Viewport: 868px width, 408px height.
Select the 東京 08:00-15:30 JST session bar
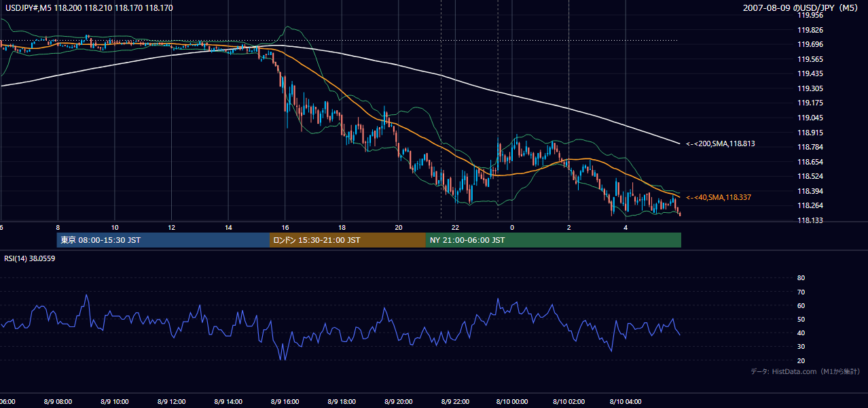tap(163, 240)
